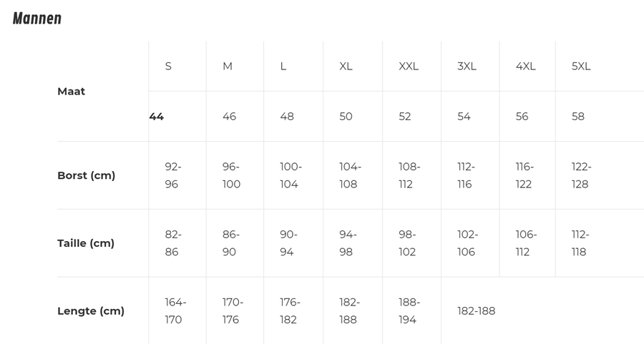
Task: Select the XL size header cell
Action: pyautogui.click(x=346, y=67)
